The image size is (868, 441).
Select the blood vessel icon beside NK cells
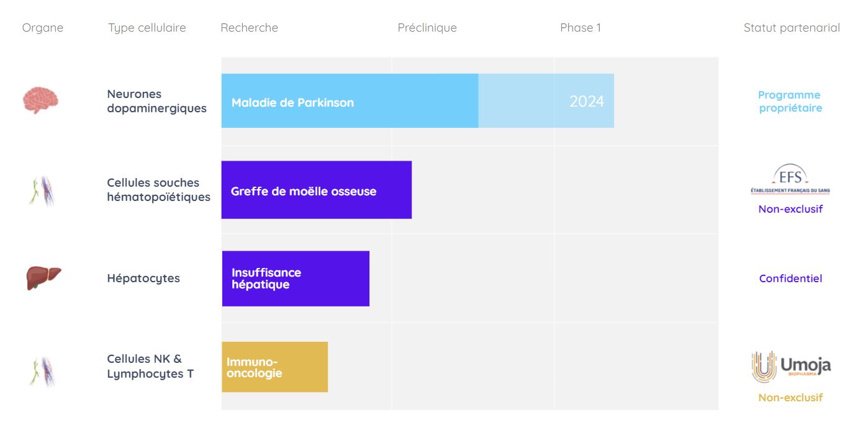43,372
